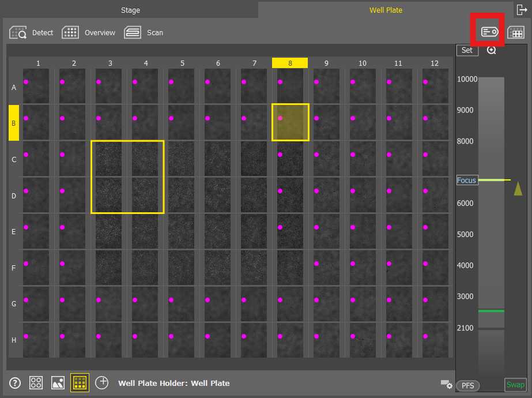Click the magnifier zoom-in icon beside Set
The height and width of the screenshot is (398, 532).
[491, 50]
